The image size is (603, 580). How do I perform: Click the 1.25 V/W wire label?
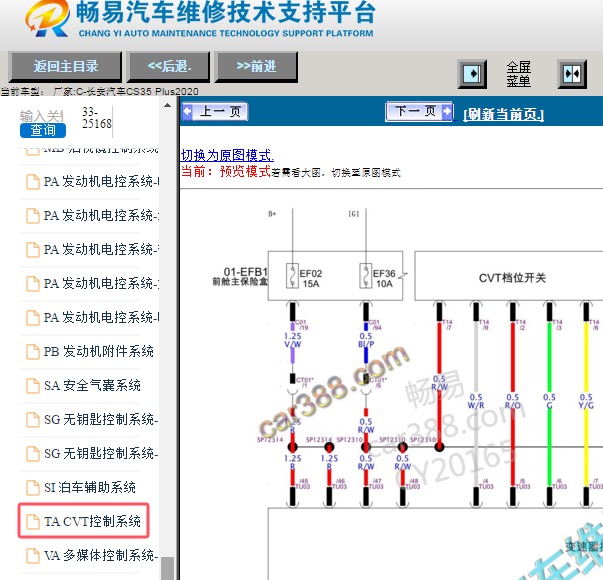pos(293,340)
